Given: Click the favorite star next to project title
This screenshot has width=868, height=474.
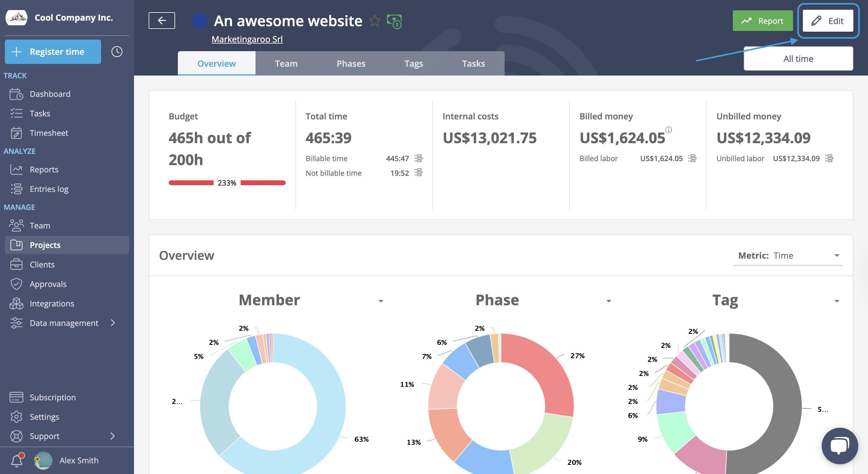Looking at the screenshot, I should 374,21.
